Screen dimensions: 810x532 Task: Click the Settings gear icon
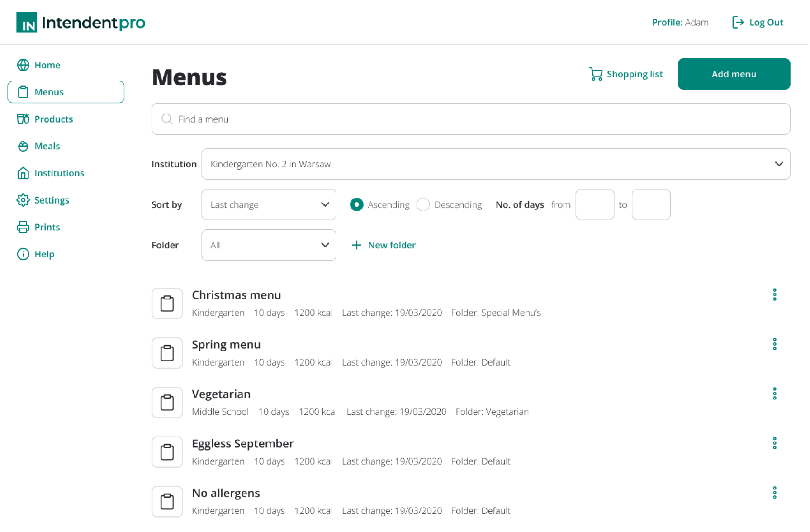[x=23, y=200]
